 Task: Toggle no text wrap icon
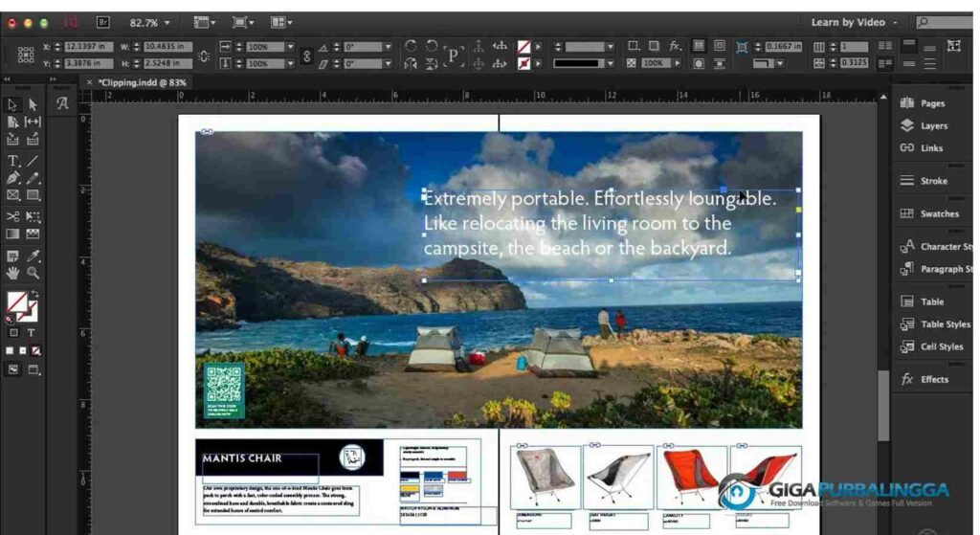pyautogui.click(x=699, y=46)
